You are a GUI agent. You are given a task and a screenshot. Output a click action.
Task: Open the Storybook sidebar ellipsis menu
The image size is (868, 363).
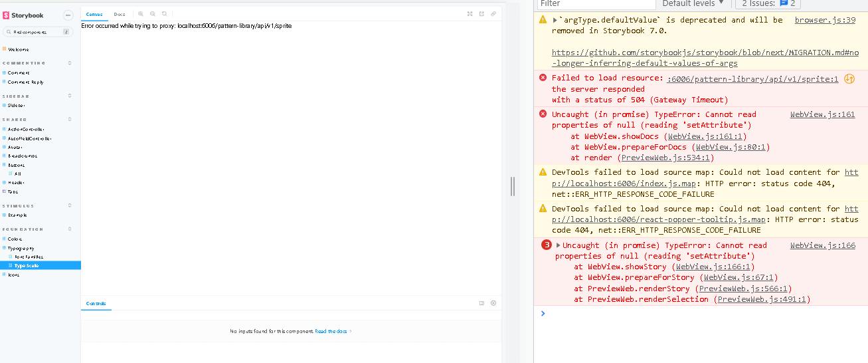68,15
